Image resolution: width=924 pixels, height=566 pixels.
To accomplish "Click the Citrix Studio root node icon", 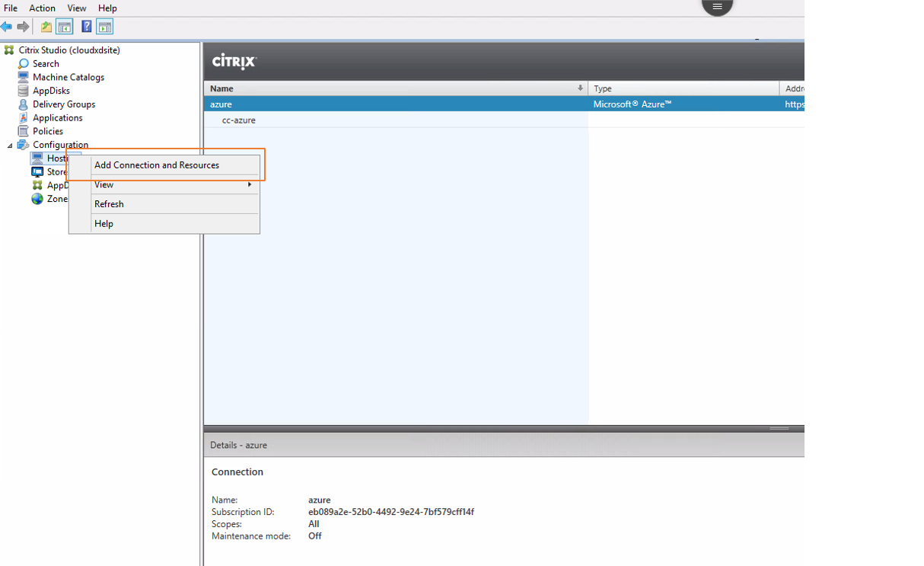I will point(9,50).
